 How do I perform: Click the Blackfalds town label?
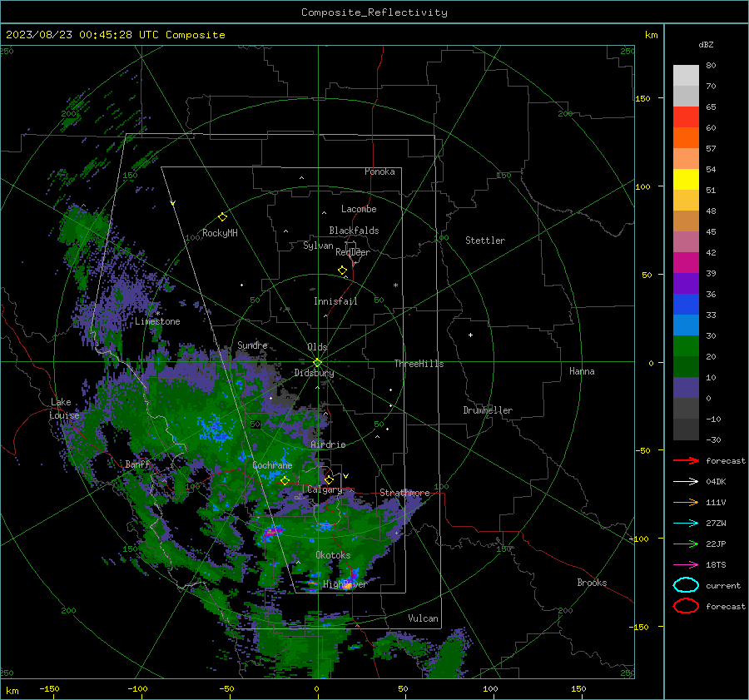pyautogui.click(x=354, y=231)
